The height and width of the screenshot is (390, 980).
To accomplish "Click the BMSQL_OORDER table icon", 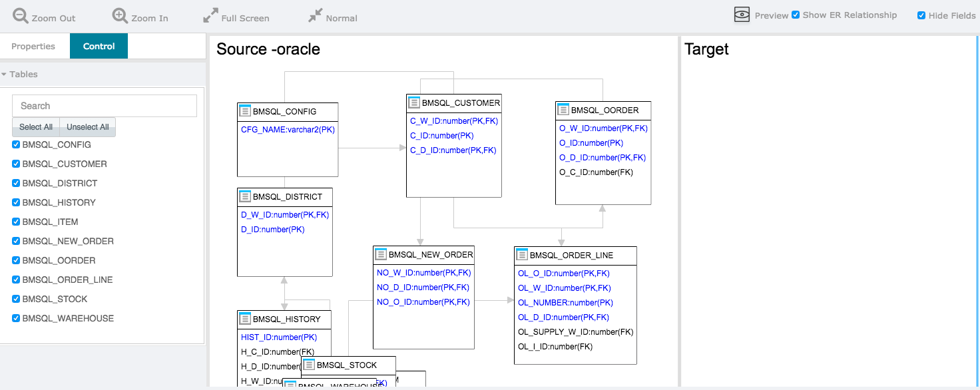I will tap(563, 110).
